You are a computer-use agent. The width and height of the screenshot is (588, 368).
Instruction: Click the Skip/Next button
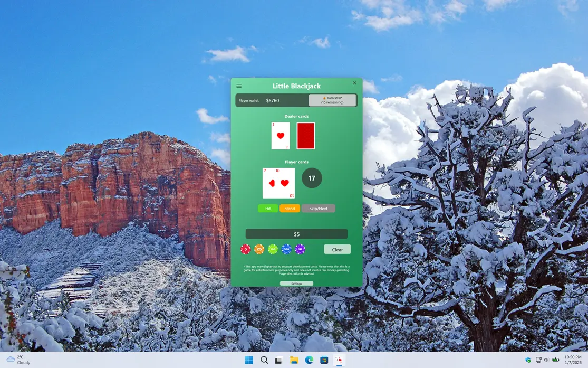(x=318, y=209)
